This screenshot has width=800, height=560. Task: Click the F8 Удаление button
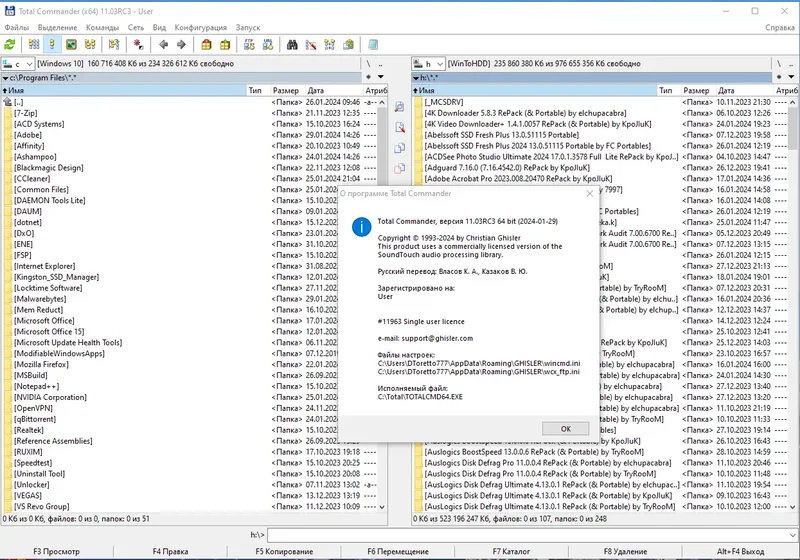tap(626, 551)
